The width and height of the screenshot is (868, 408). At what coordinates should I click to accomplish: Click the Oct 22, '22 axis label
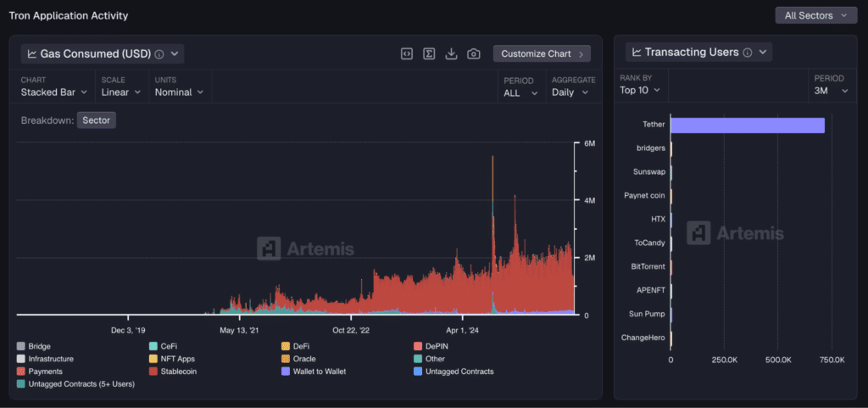click(351, 331)
